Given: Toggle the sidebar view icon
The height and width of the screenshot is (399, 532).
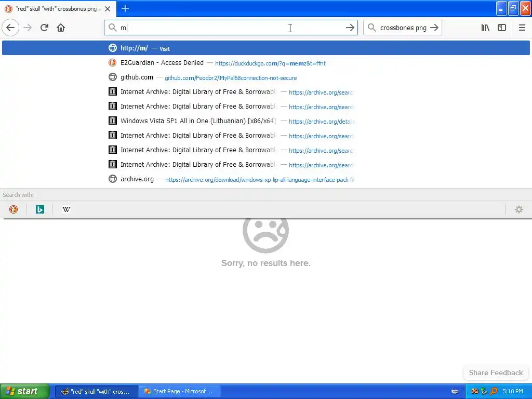Looking at the screenshot, I should click(502, 28).
